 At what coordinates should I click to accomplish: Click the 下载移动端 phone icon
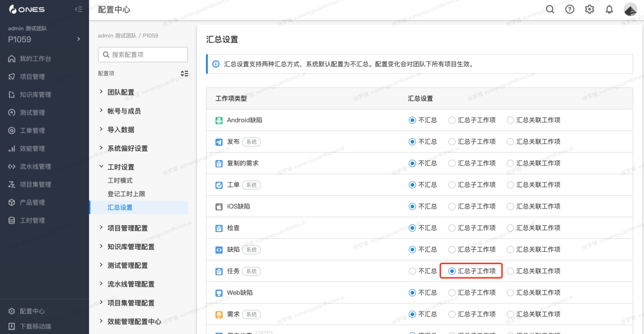pyautogui.click(x=12, y=326)
